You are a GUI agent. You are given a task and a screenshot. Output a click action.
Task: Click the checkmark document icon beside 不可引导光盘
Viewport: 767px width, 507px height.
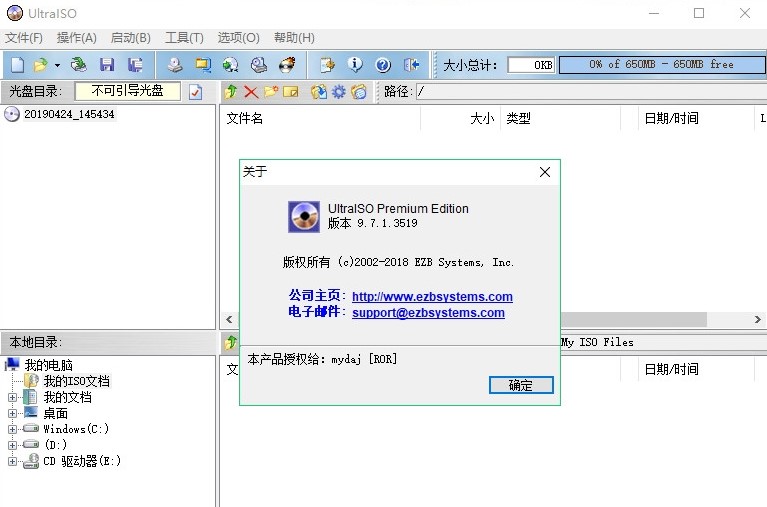click(196, 92)
